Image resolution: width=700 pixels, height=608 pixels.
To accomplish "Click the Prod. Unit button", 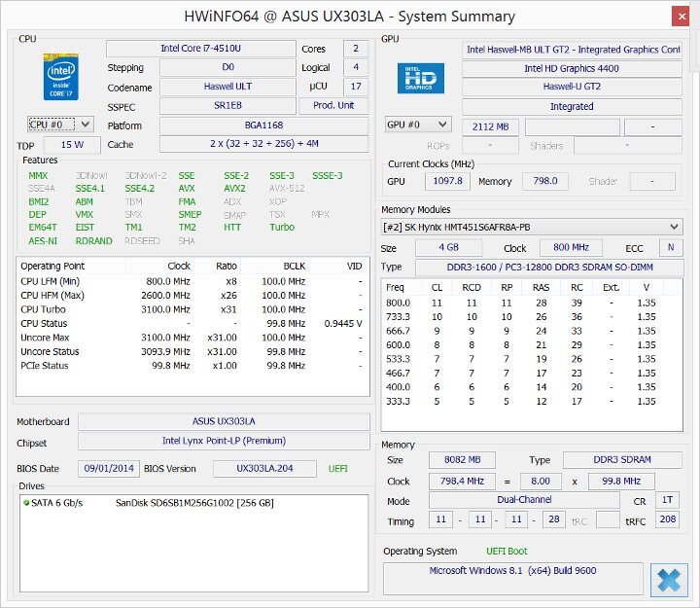I will click(x=333, y=105).
